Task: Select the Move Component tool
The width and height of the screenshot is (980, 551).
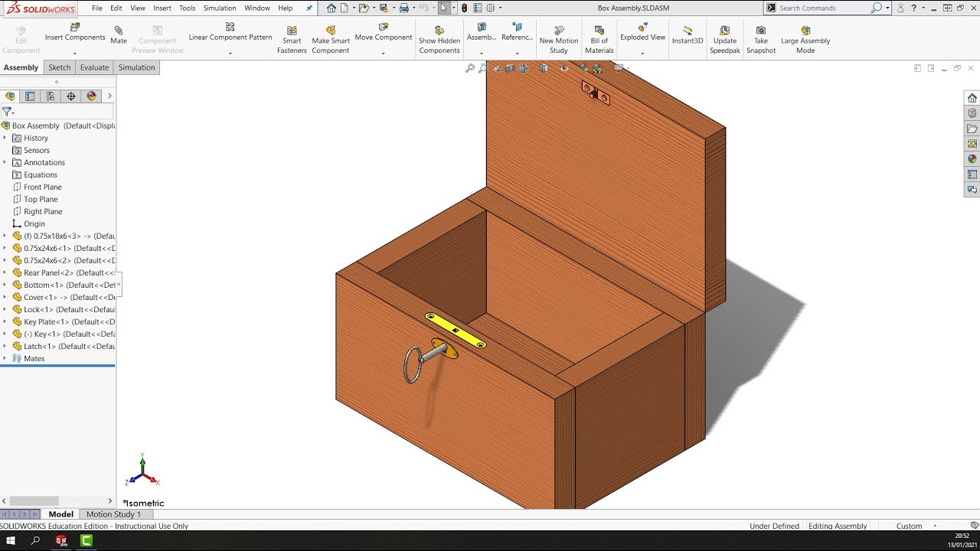Action: [384, 32]
